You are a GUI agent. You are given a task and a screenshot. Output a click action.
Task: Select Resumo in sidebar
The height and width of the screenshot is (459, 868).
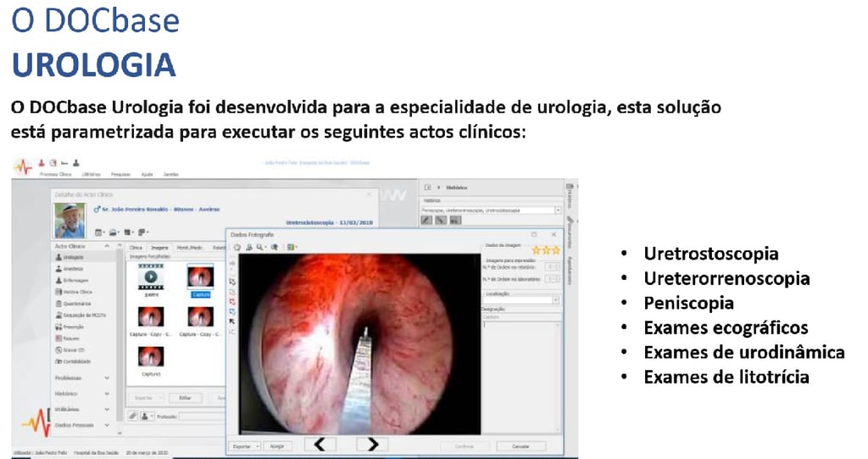67,339
